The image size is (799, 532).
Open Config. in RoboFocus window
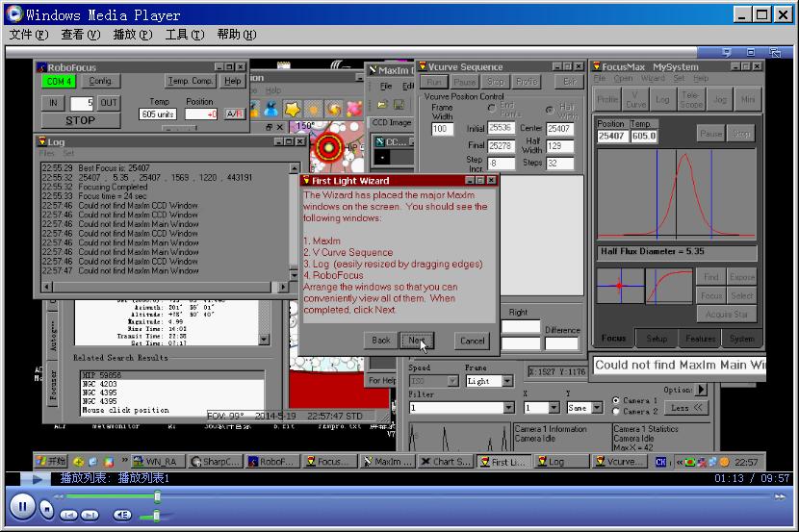tap(100, 81)
